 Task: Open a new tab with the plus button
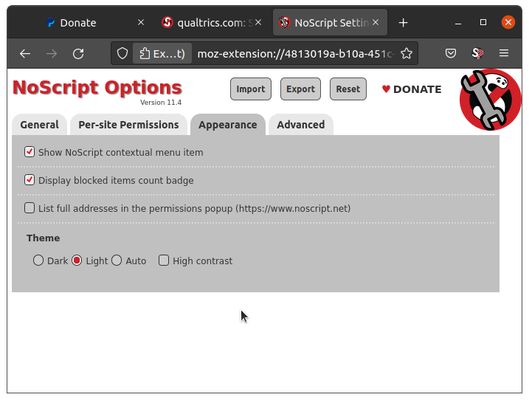pyautogui.click(x=403, y=23)
